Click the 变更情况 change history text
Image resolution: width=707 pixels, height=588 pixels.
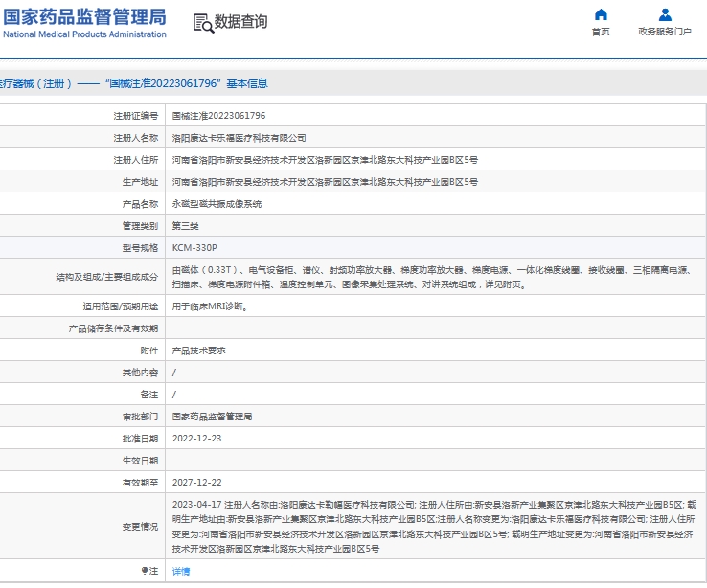(x=434, y=527)
